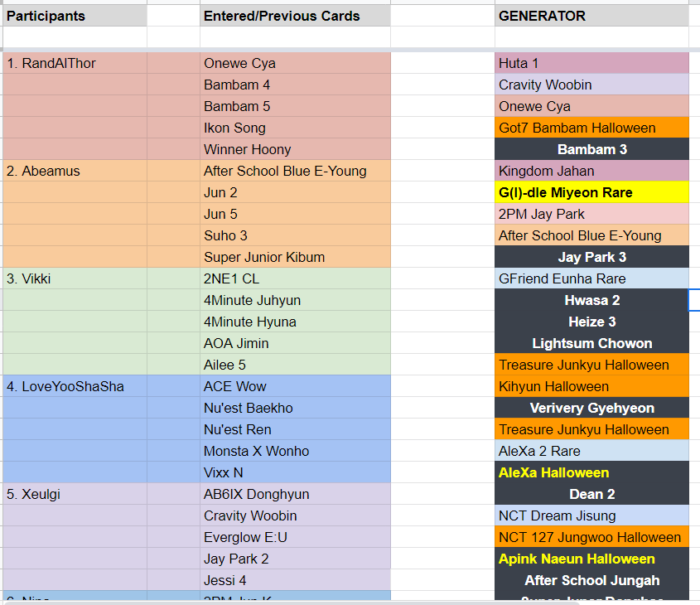Click the '5. Xeulgi' participant cell
The height and width of the screenshot is (605, 700).
click(x=75, y=494)
